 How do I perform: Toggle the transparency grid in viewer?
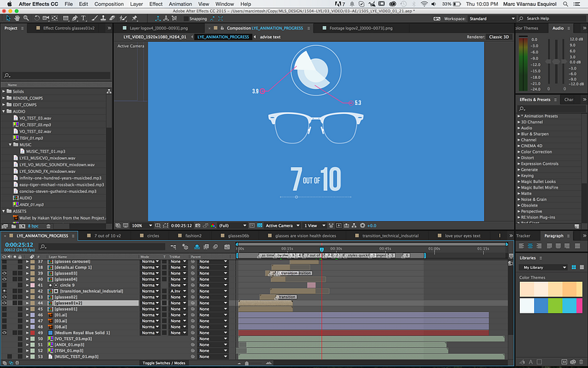click(260, 226)
